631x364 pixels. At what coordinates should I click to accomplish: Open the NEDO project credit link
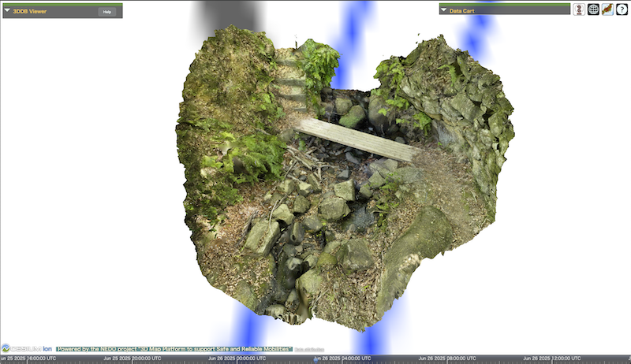click(x=174, y=349)
